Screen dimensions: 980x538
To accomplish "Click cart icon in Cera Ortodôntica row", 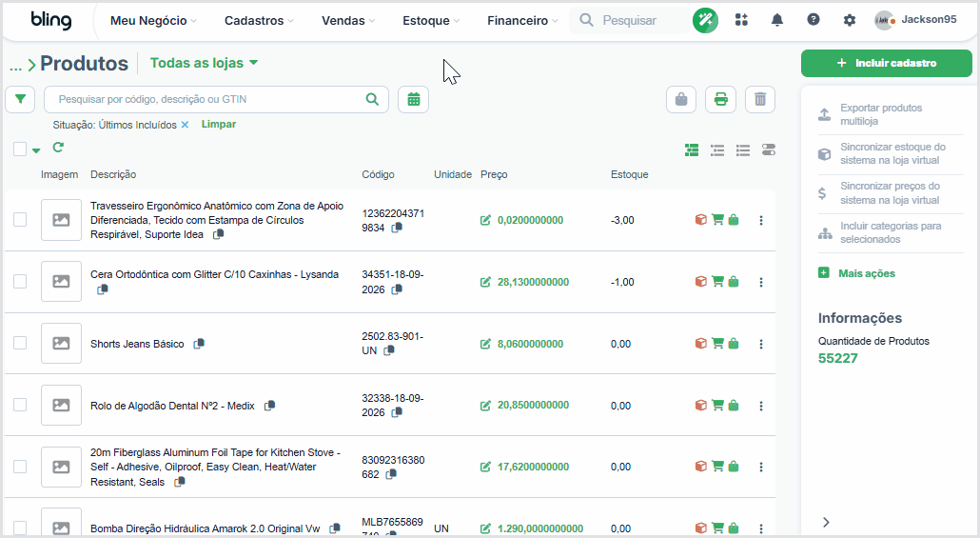I will (x=717, y=282).
